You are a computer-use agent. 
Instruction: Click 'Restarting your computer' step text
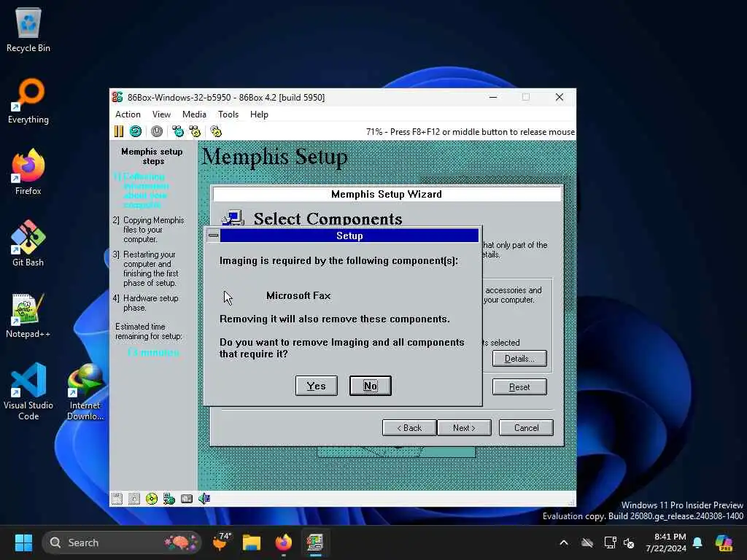tap(150, 268)
